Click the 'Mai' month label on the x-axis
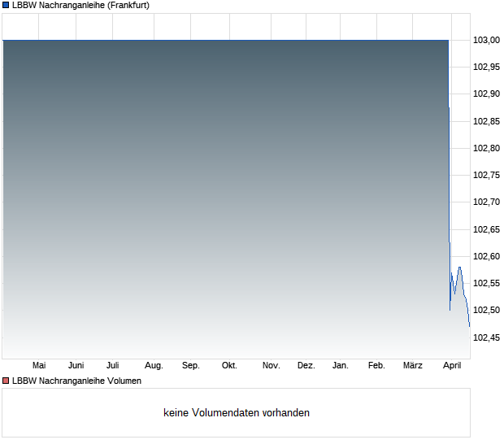Screen dimensions: 504x444 point(38,366)
